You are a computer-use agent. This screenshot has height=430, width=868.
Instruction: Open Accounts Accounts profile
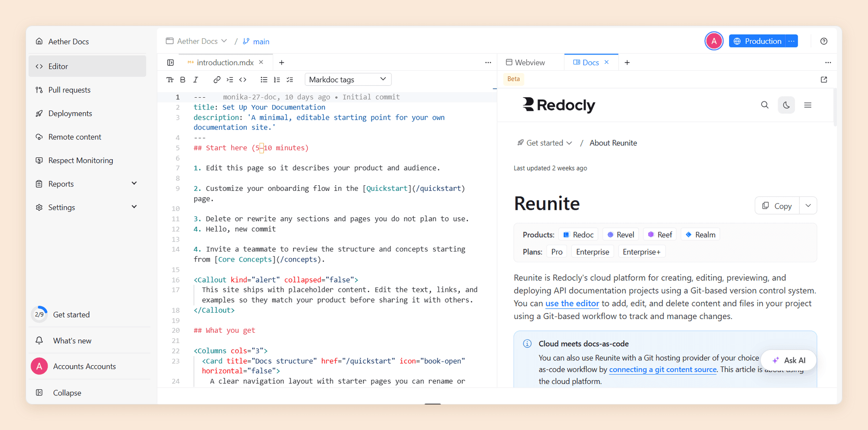(x=87, y=366)
